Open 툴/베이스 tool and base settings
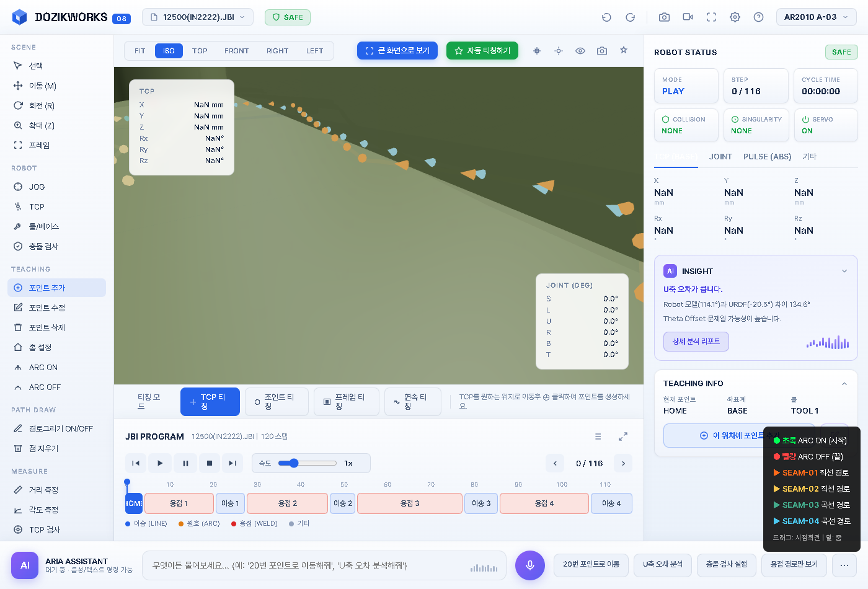 (x=56, y=226)
